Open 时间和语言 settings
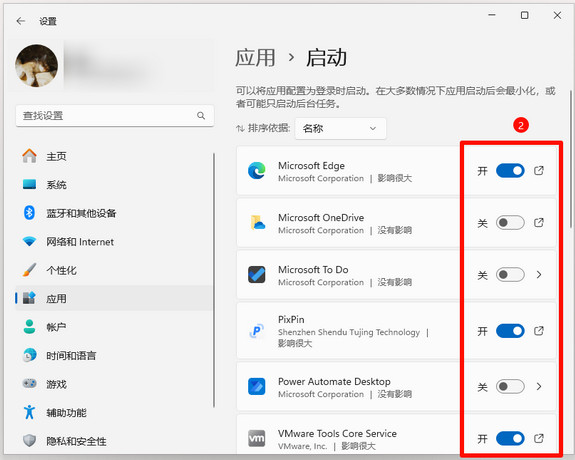 pos(114,355)
